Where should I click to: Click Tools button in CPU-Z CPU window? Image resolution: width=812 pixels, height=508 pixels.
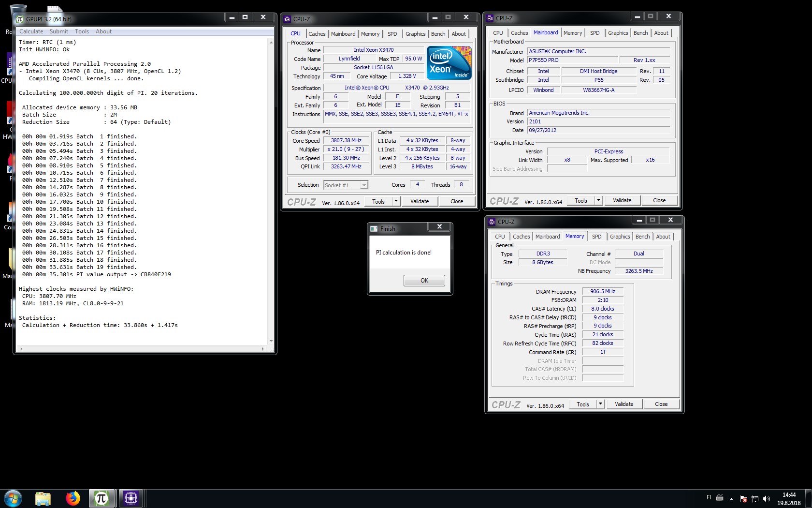click(x=378, y=201)
